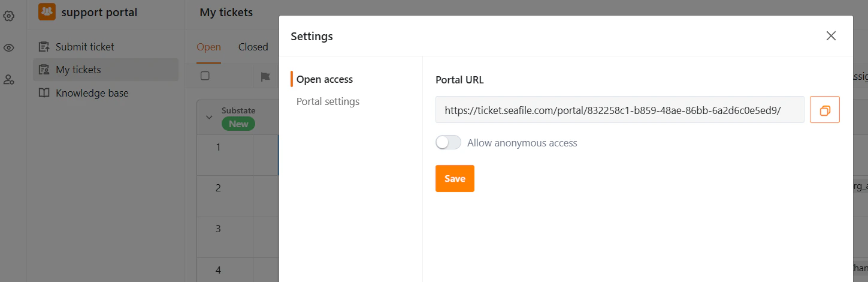The height and width of the screenshot is (282, 868).
Task: Switch to Portal settings section
Action: tap(328, 101)
